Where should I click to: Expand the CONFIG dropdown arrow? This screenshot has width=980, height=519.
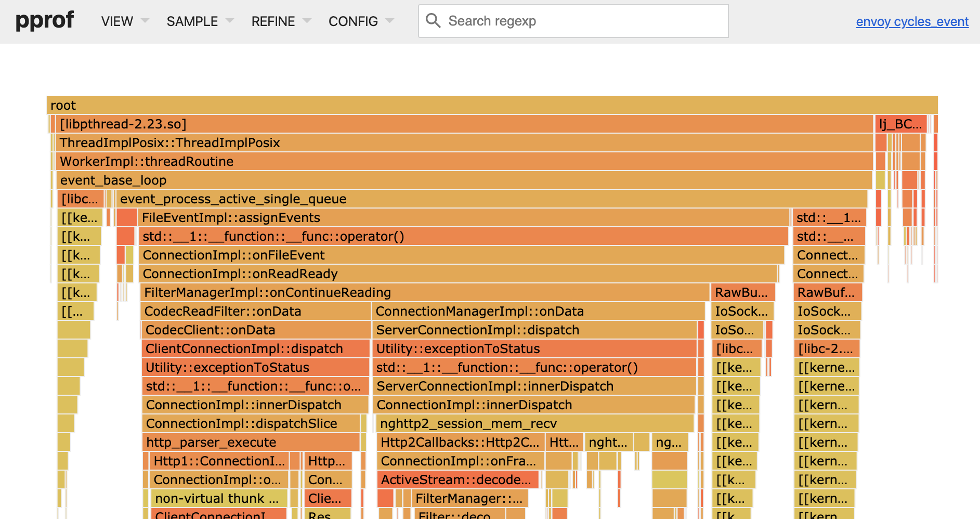point(389,21)
